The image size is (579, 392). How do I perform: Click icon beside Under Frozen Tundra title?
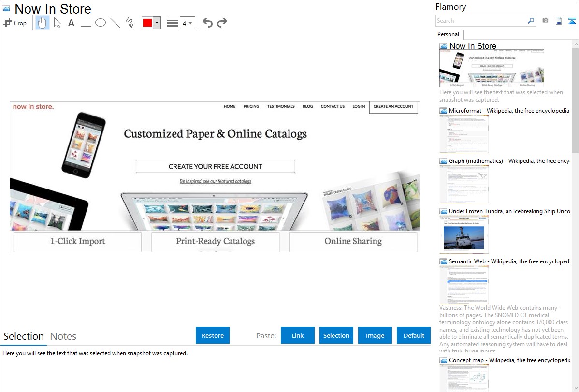[443, 211]
